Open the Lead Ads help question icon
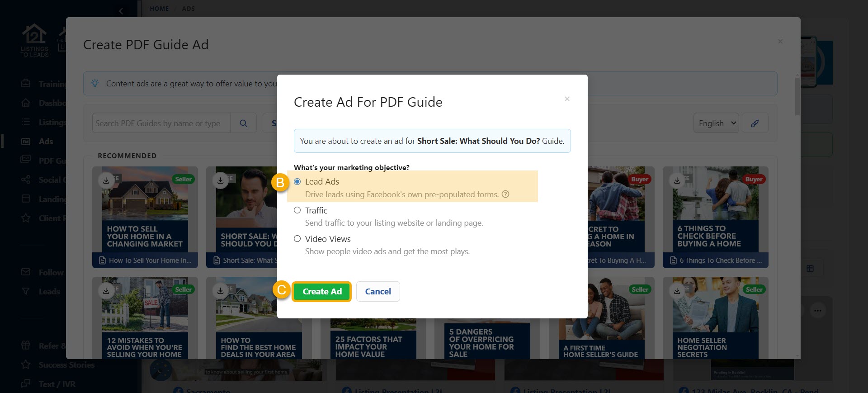The height and width of the screenshot is (393, 868). point(505,194)
